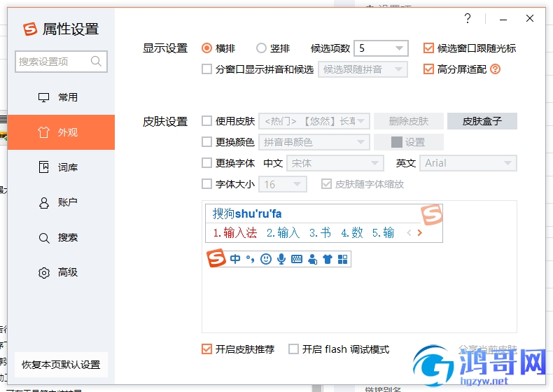Click 恢复本页默认设置 button
Image resolution: width=553 pixels, height=392 pixels.
[61, 365]
